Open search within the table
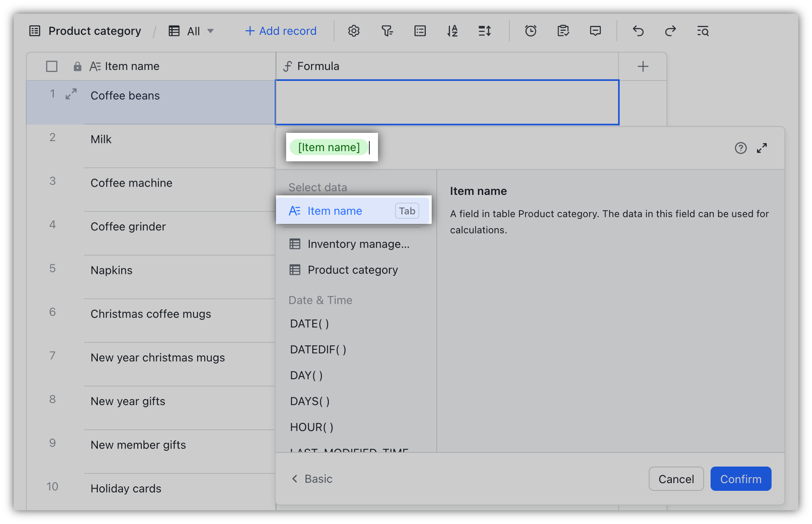The height and width of the screenshot is (524, 812). (703, 31)
